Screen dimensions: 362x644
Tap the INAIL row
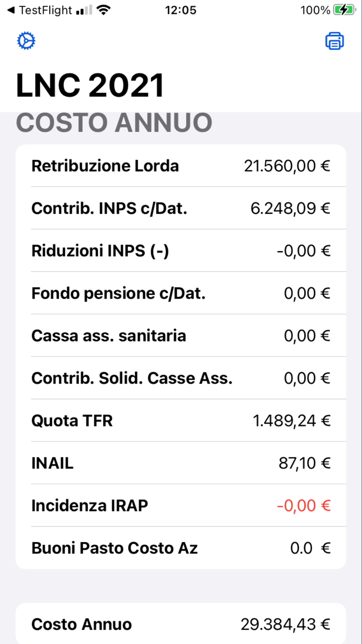(x=180, y=463)
